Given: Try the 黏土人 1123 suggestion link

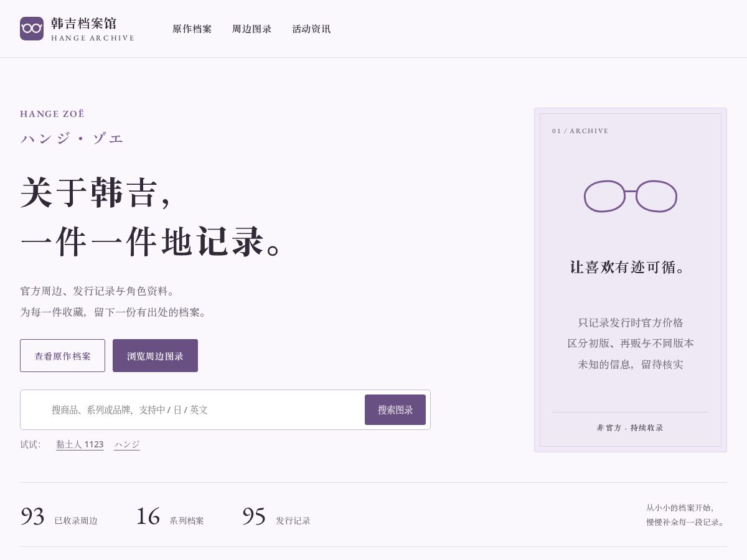Looking at the screenshot, I should pos(80,444).
